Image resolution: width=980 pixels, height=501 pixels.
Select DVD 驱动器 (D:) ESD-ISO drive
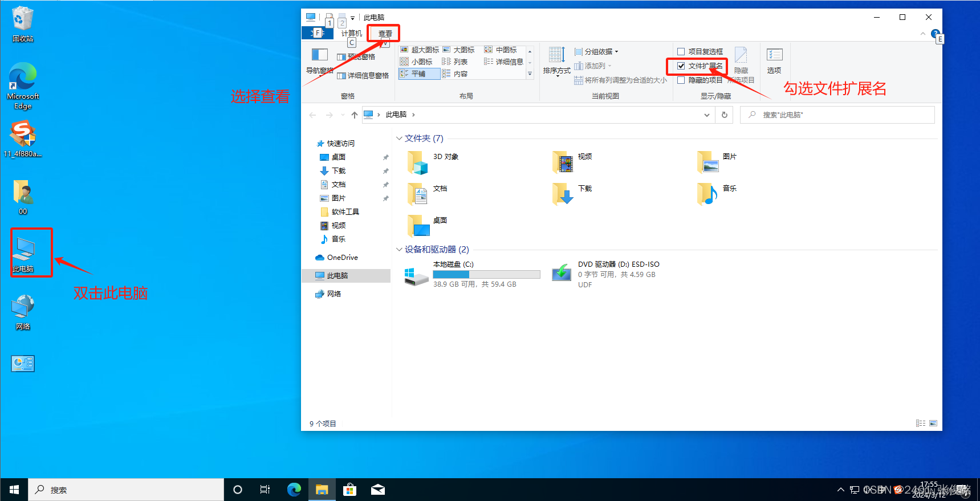[606, 275]
